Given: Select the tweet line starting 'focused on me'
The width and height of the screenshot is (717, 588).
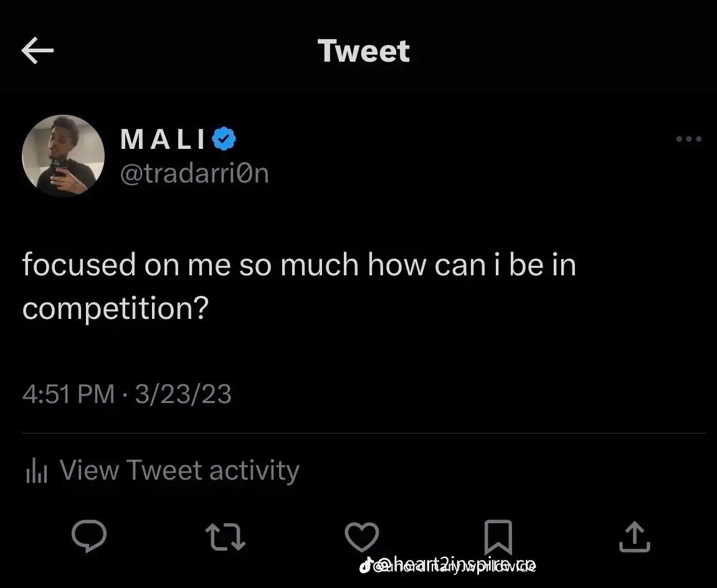Looking at the screenshot, I should pos(299,265).
